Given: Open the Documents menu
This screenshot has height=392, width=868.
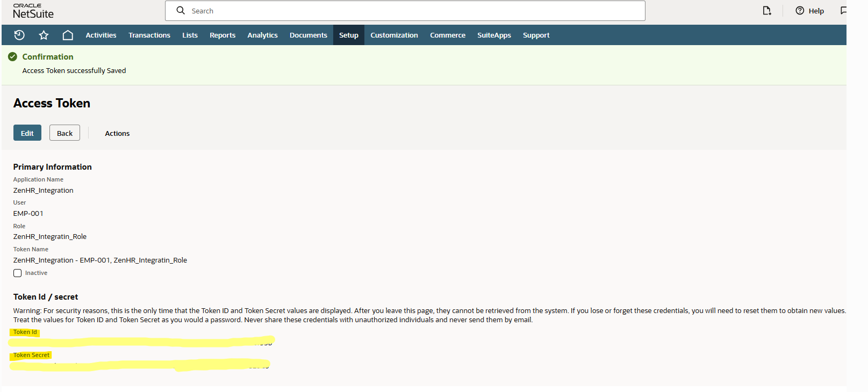Looking at the screenshot, I should [x=309, y=35].
